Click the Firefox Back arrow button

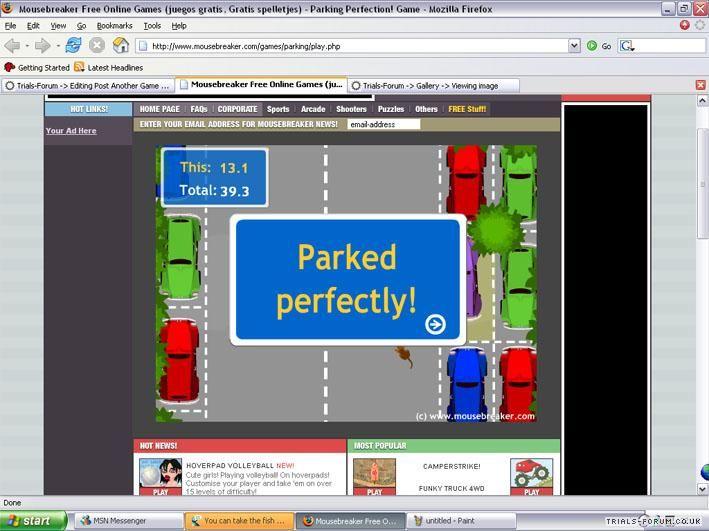pyautogui.click(x=12, y=46)
